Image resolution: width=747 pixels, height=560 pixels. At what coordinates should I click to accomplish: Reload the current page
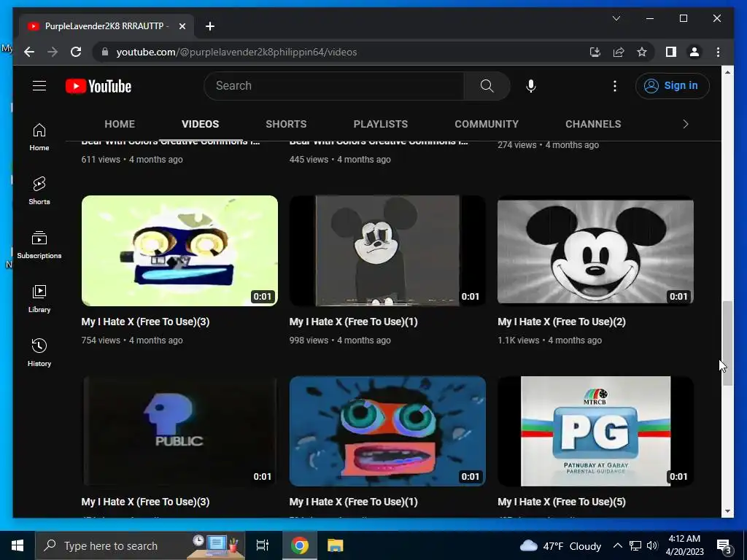coord(76,52)
